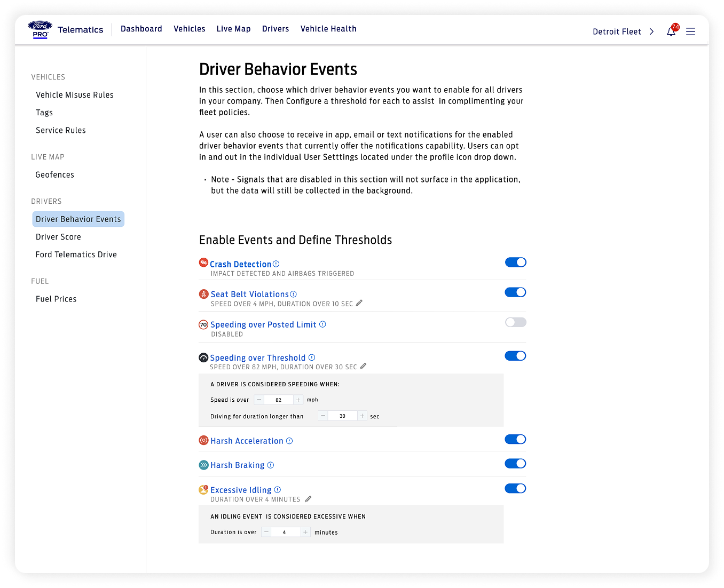Show info icon next to Harsh Braking
The width and height of the screenshot is (724, 588).
coord(271,465)
